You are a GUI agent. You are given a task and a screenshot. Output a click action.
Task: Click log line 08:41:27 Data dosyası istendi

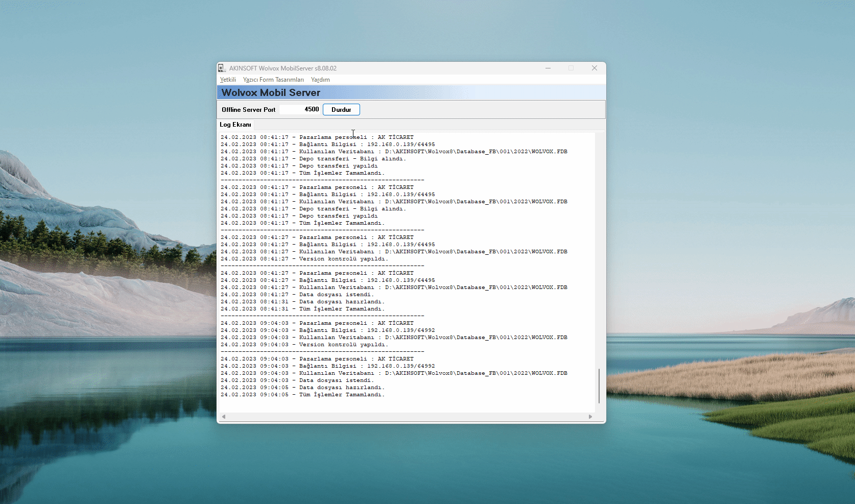click(x=297, y=295)
